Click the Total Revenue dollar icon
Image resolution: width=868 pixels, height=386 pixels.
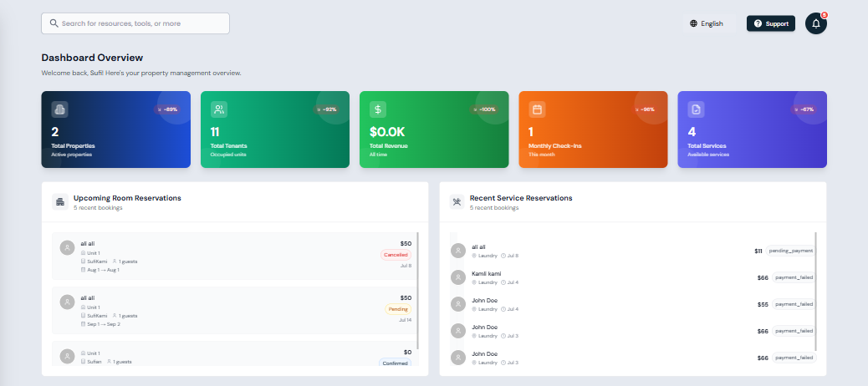378,109
